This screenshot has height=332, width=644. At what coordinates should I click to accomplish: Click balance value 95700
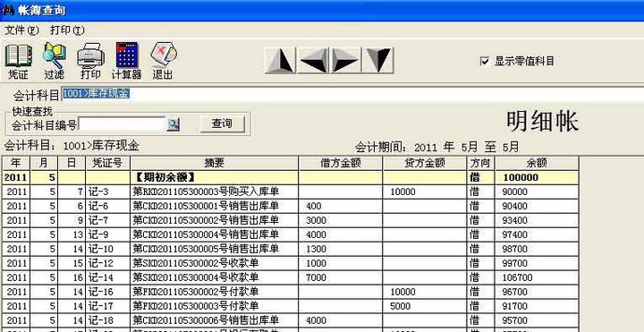[515, 321]
